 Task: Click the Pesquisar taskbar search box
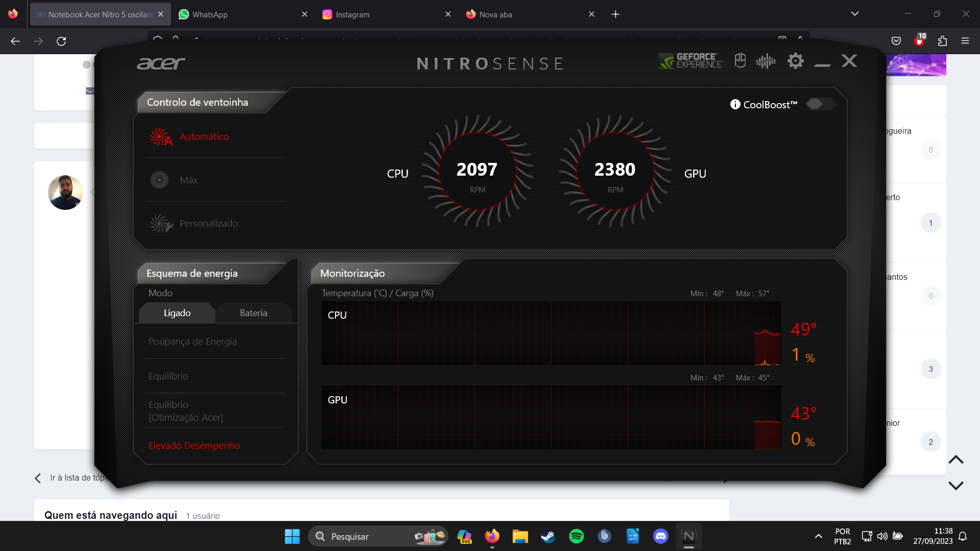pos(378,536)
